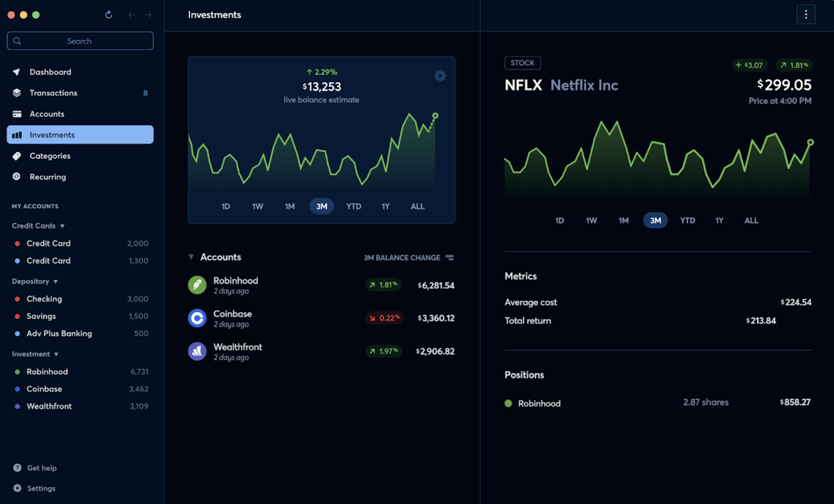
Task: Open Dashboard from the sidebar
Action: 80,72
